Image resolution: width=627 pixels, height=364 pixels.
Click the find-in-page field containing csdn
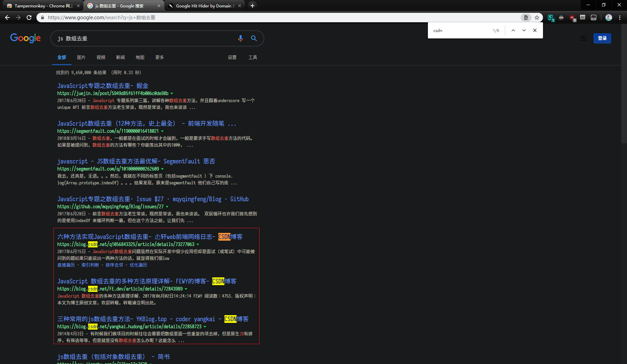click(x=461, y=30)
